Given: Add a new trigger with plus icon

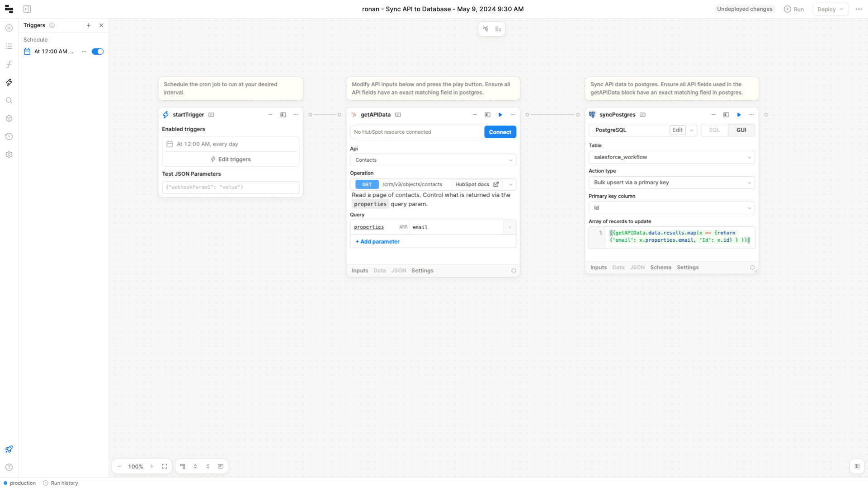Looking at the screenshot, I should tap(89, 25).
